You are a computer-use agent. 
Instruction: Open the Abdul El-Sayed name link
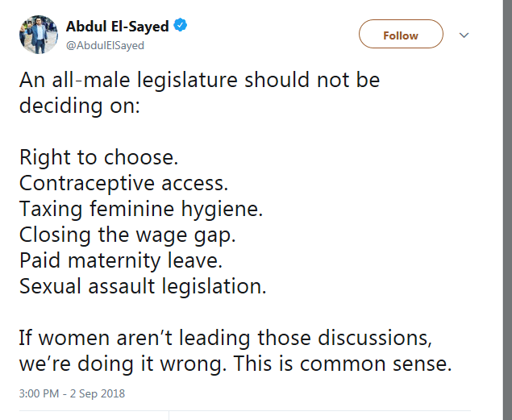pyautogui.click(x=118, y=27)
